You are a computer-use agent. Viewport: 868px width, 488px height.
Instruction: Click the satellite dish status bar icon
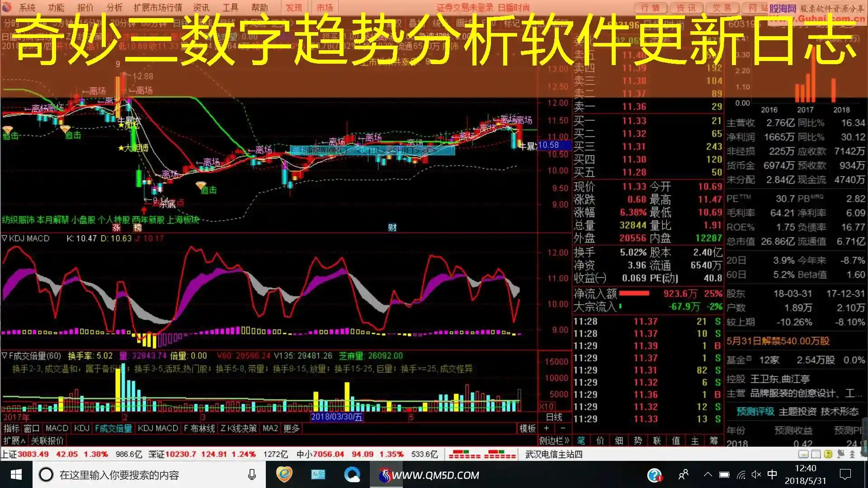(x=840, y=454)
